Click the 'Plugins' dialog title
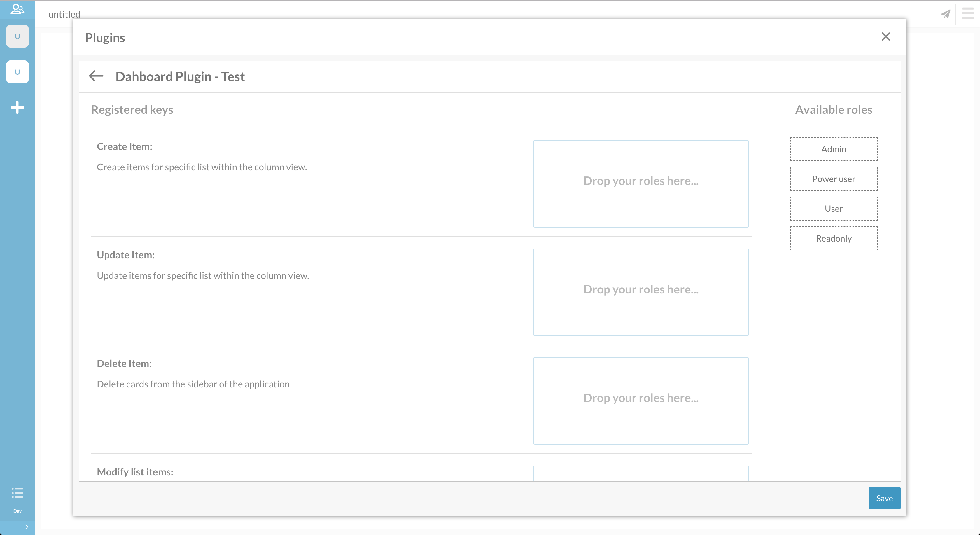 (x=105, y=38)
